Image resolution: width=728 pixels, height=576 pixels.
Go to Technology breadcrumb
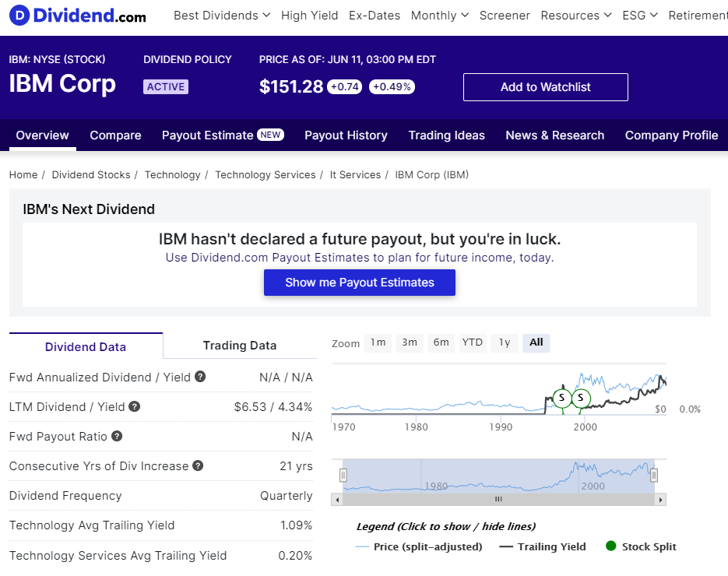[172, 174]
